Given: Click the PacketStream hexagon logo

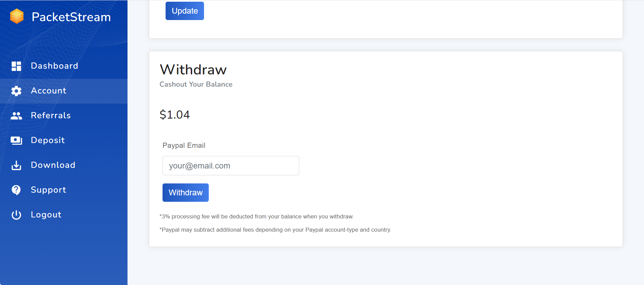Looking at the screenshot, I should point(17,16).
